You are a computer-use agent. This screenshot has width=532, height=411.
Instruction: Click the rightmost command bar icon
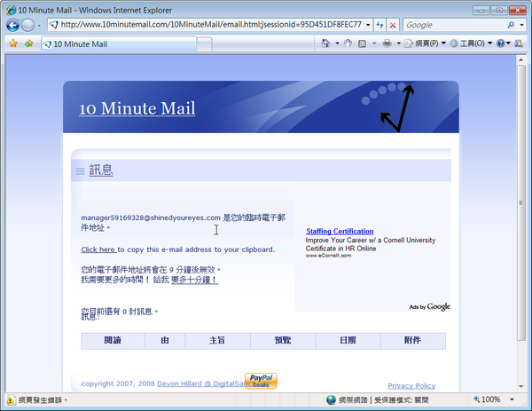pos(519,43)
